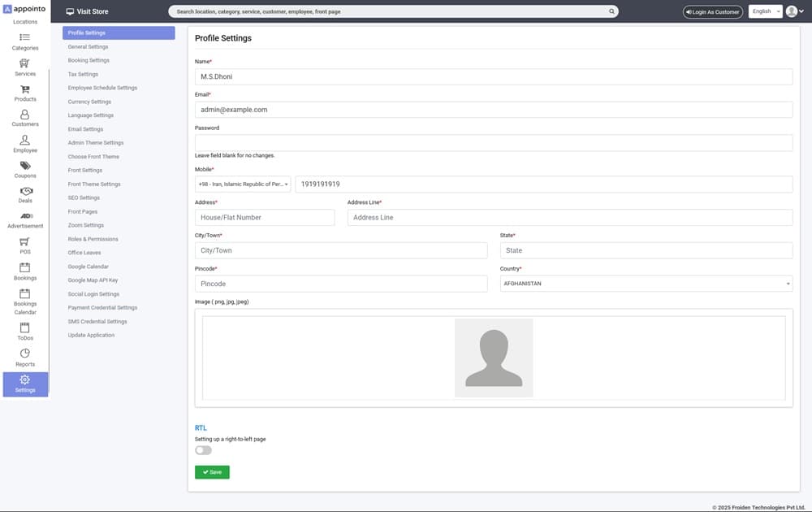The width and height of the screenshot is (812, 512).
Task: Click Login As Customer button
Action: (713, 12)
